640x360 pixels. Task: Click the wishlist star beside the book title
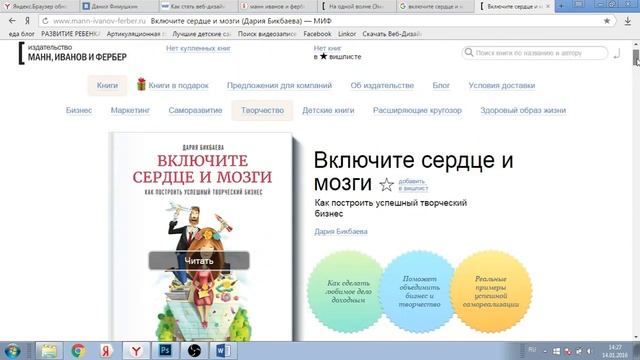tap(386, 185)
